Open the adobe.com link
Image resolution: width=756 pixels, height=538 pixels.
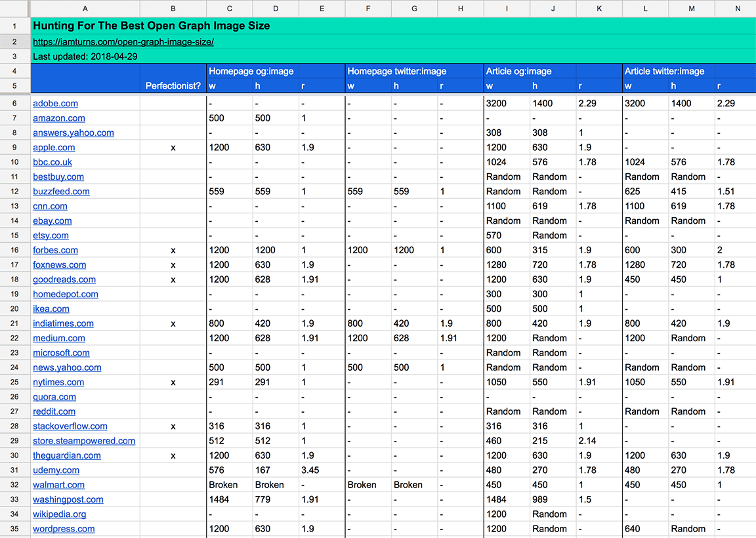(x=55, y=103)
